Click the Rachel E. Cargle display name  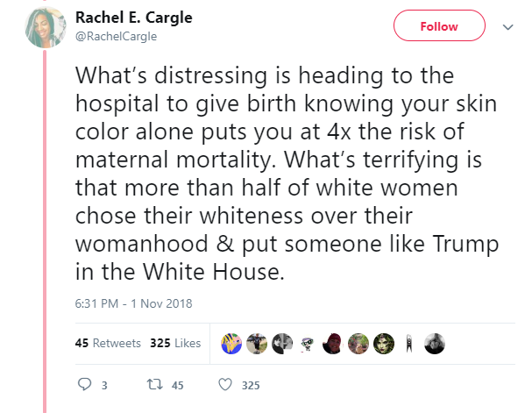[x=134, y=18]
